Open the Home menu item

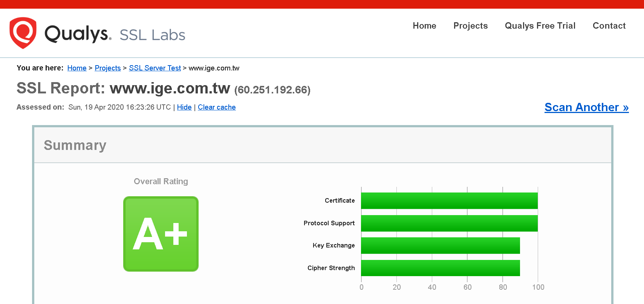[x=424, y=26]
